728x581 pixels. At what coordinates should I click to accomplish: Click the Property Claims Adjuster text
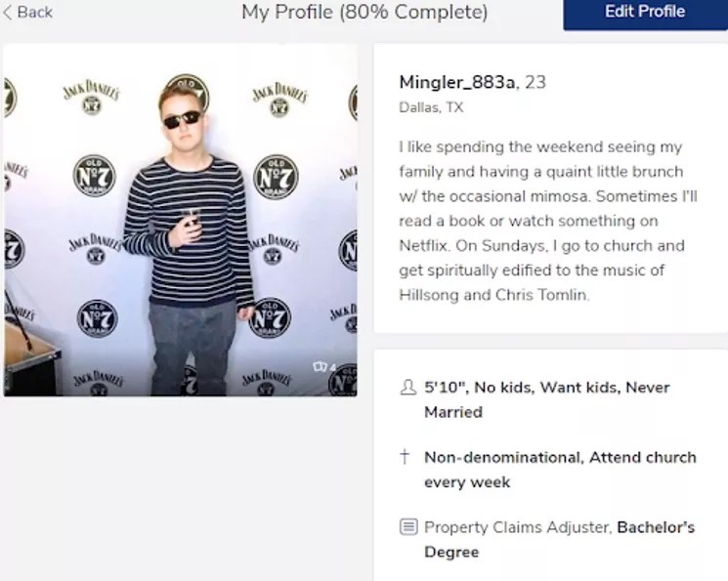[x=517, y=527]
